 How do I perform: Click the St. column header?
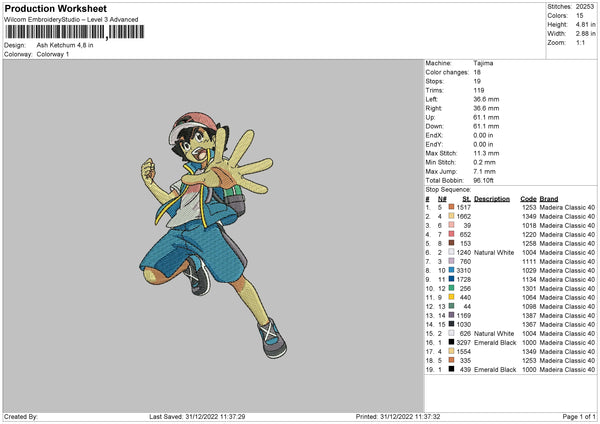click(466, 199)
